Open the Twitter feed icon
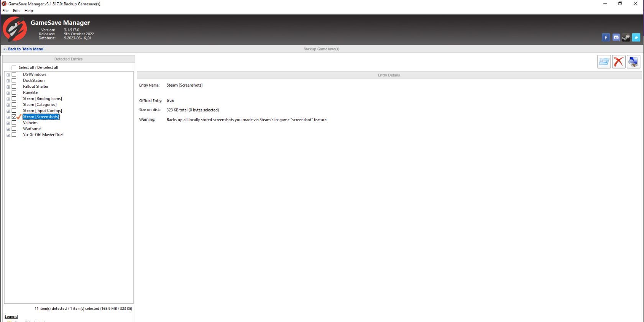644x322 pixels. [636, 37]
